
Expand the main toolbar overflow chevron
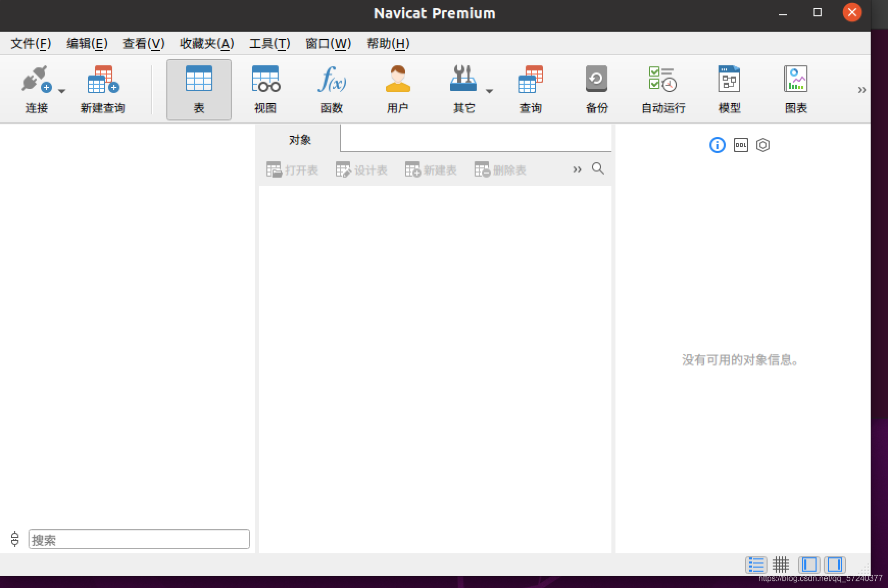pos(861,90)
